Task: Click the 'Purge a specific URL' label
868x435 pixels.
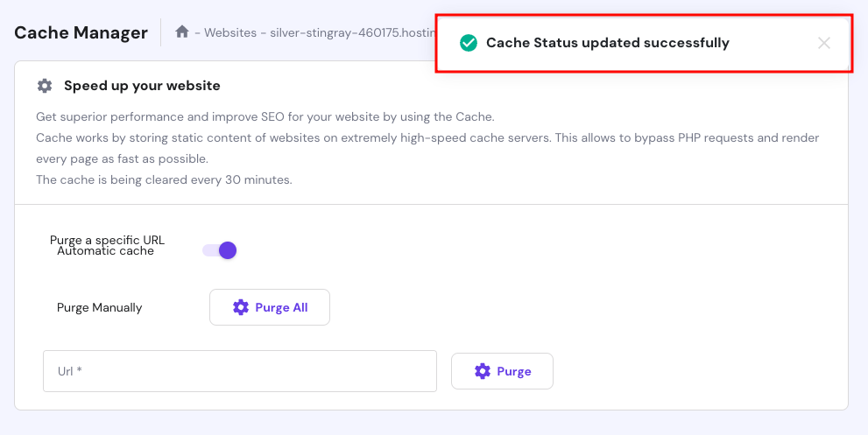Action: tap(107, 240)
